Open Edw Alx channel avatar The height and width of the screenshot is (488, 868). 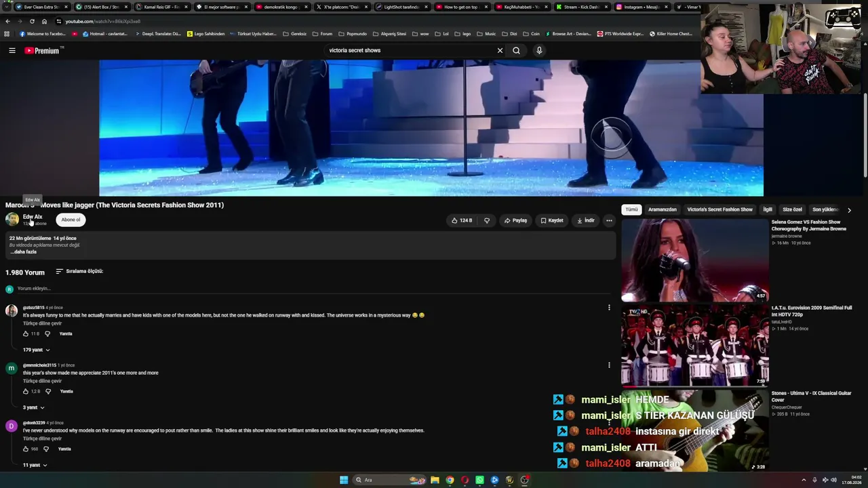tap(12, 219)
